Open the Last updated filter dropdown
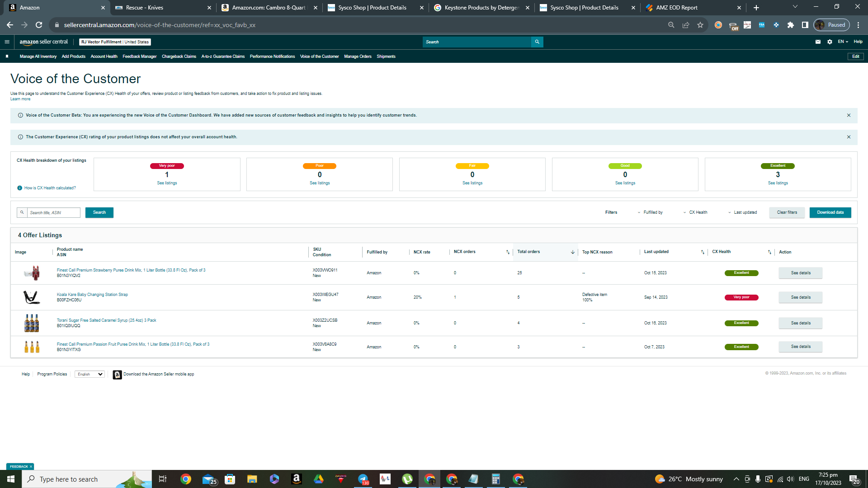Image resolution: width=868 pixels, height=488 pixels. [x=742, y=212]
